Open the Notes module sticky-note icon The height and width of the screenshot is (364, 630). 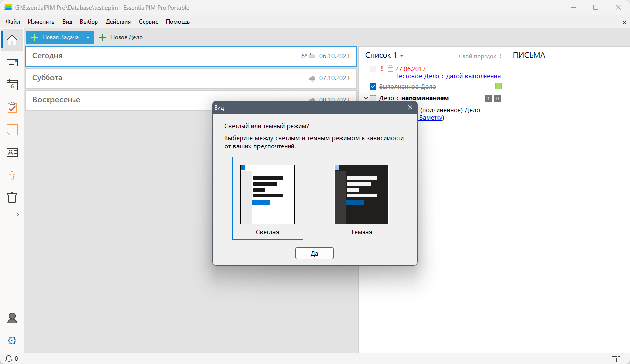(x=12, y=130)
